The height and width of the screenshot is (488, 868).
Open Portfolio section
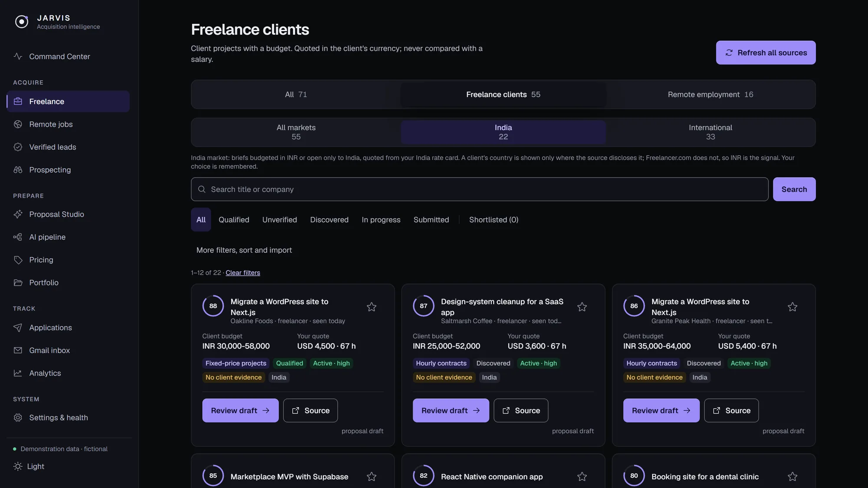(x=68, y=282)
